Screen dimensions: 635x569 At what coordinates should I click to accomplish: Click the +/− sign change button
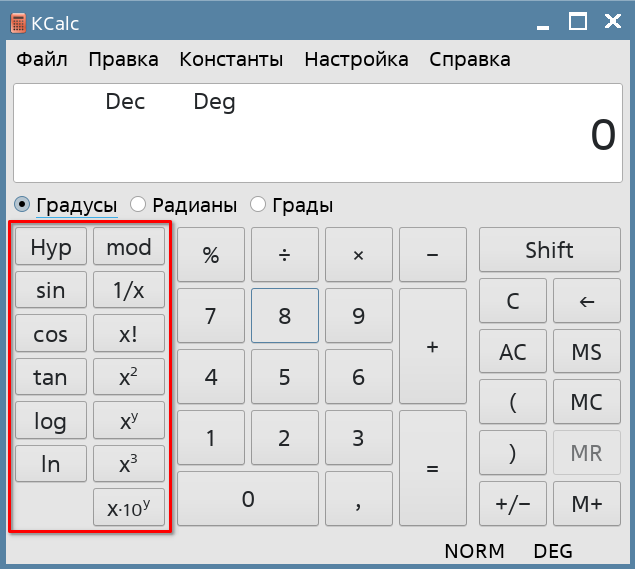coord(512,505)
